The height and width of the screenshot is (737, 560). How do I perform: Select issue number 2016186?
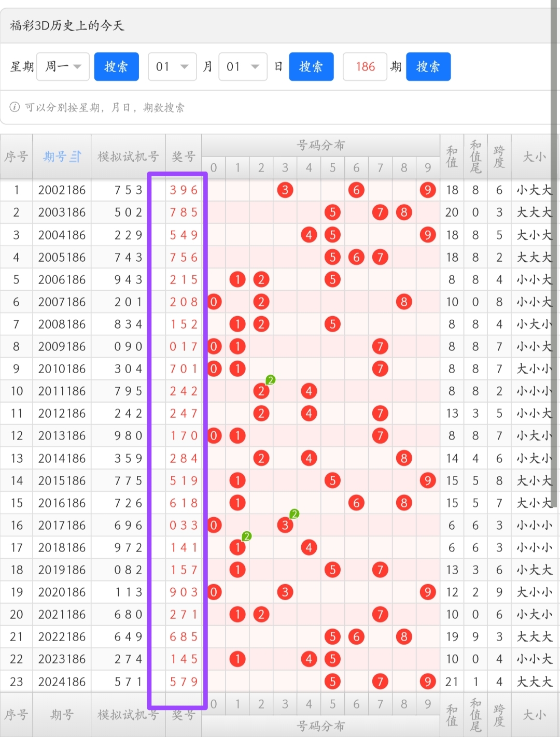(x=62, y=503)
